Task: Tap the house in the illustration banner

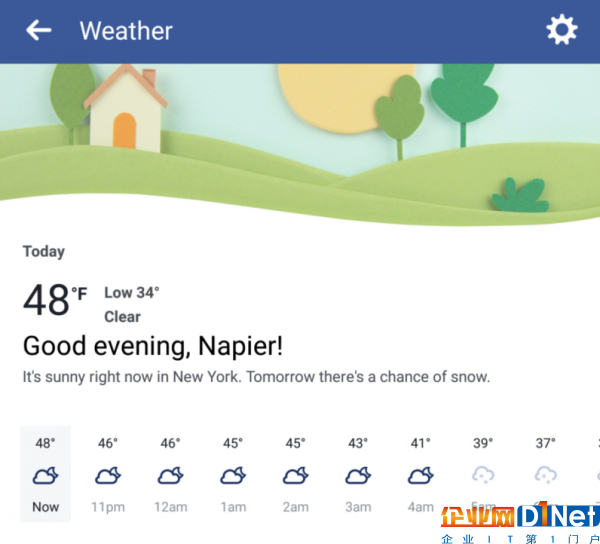Action: (x=126, y=109)
